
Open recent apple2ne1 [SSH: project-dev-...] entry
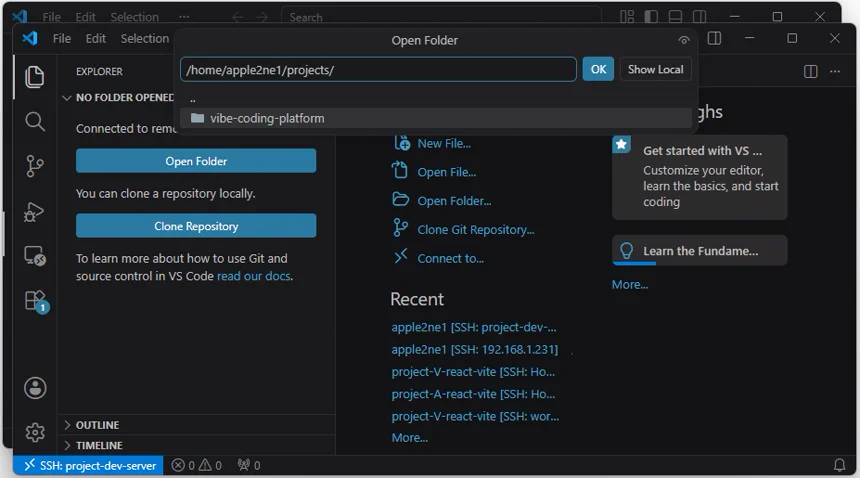coord(474,327)
